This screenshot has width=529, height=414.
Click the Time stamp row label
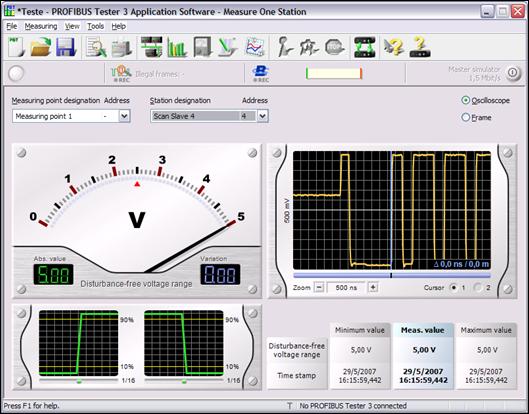(297, 376)
